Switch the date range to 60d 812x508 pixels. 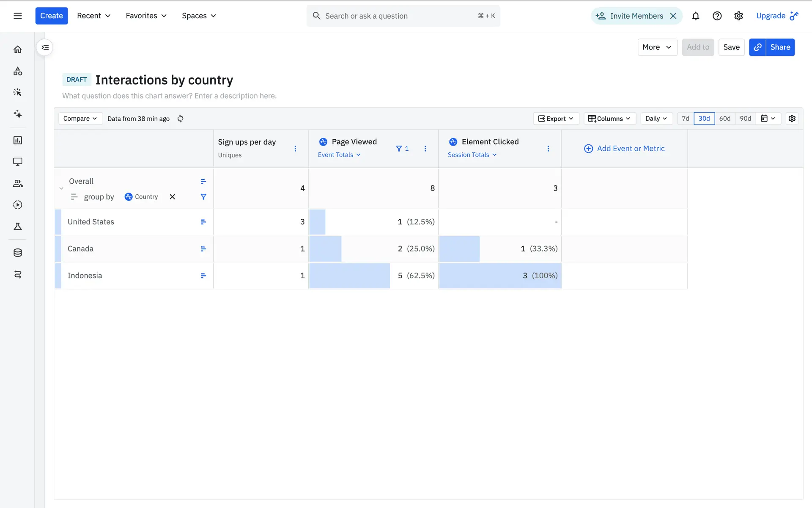tap(725, 119)
